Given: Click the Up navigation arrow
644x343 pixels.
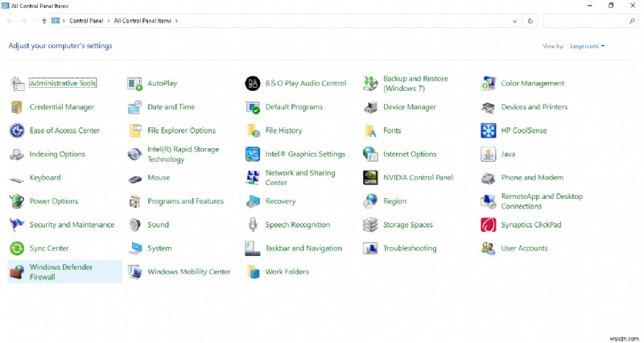Looking at the screenshot, I should click(x=44, y=21).
